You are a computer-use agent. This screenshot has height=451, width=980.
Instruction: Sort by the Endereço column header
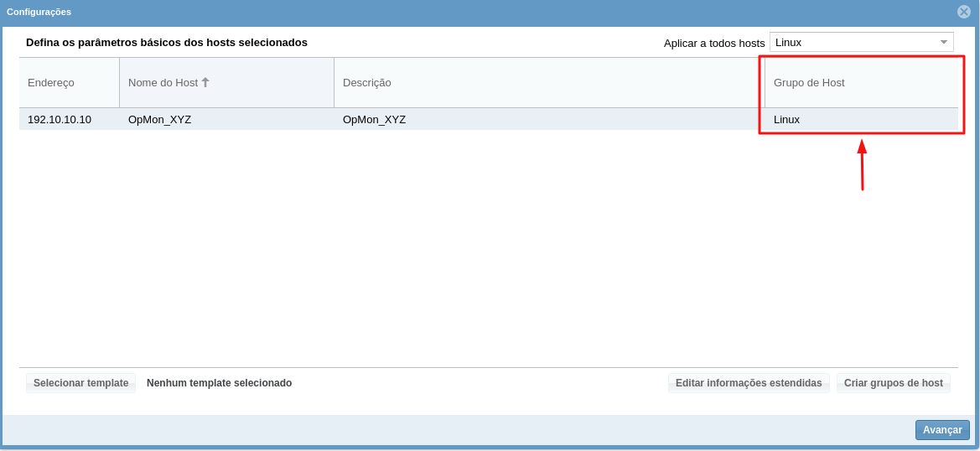[x=51, y=83]
